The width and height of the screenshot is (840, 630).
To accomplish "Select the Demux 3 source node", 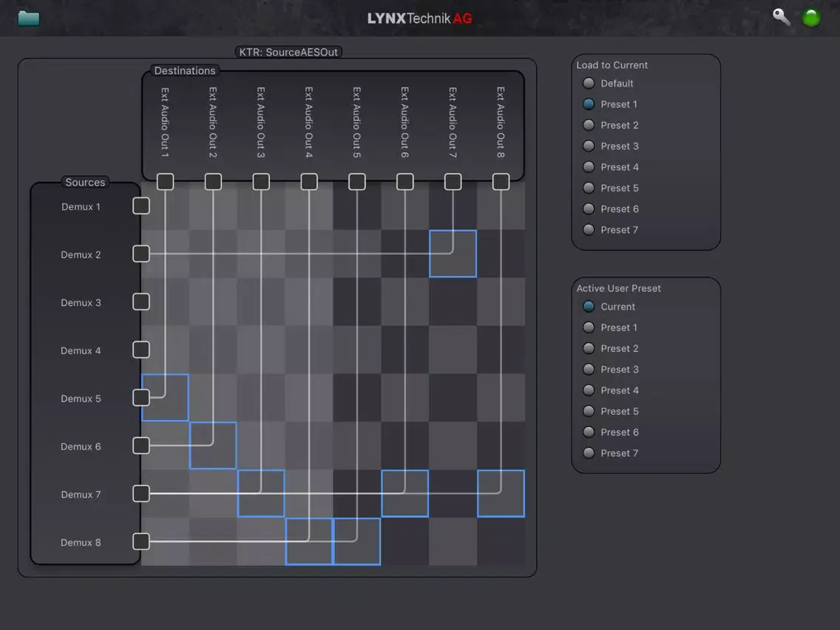I will pyautogui.click(x=141, y=302).
